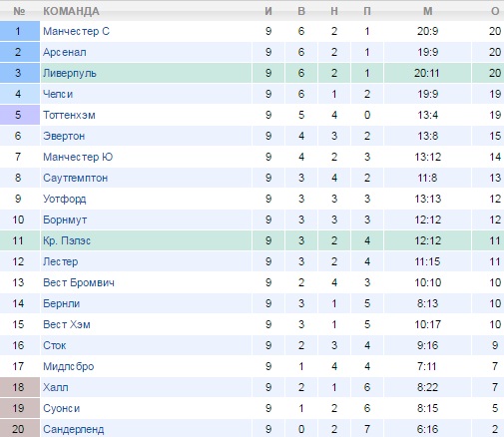Open the Эвертон team link
The width and height of the screenshot is (504, 437).
[64, 136]
